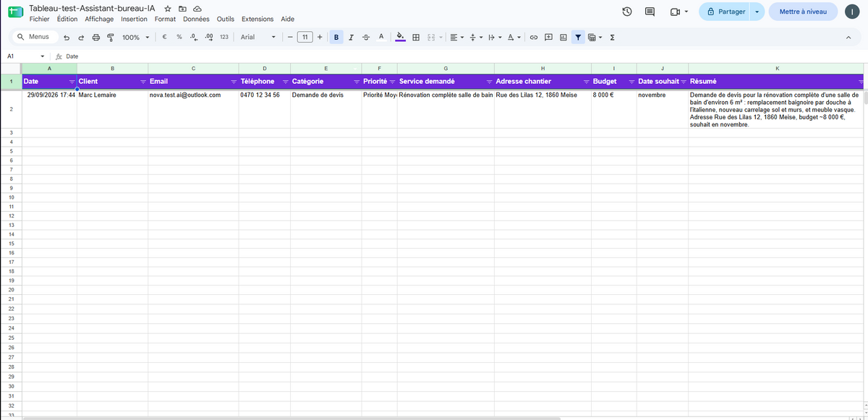Image resolution: width=868 pixels, height=420 pixels.
Task: Open the Insertion menu
Action: click(x=135, y=19)
